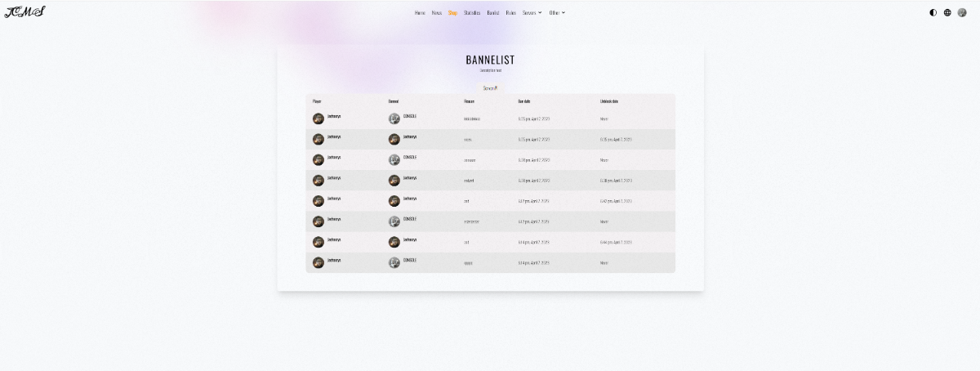Viewport: 980px width, 371px height.
Task: Toggle the dark/light theme icon
Action: (x=933, y=12)
